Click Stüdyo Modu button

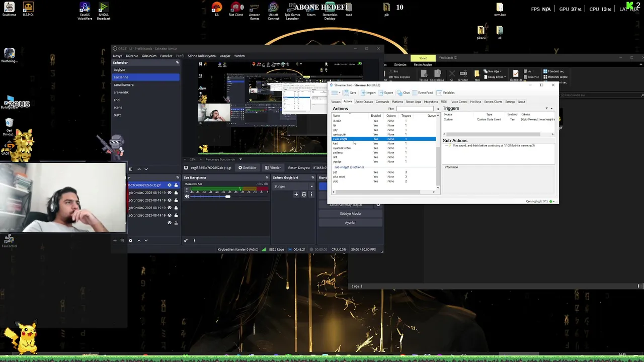350,214
